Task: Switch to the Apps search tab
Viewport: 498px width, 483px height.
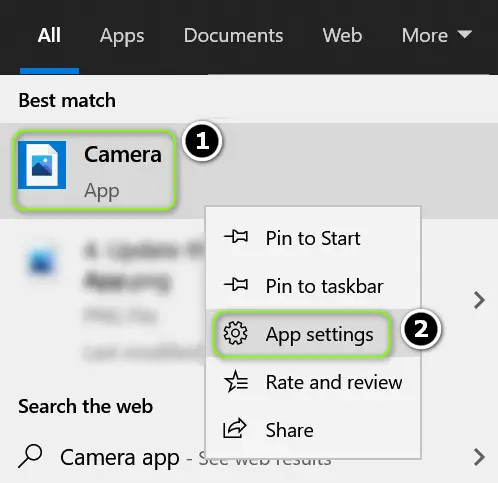Action: (122, 36)
